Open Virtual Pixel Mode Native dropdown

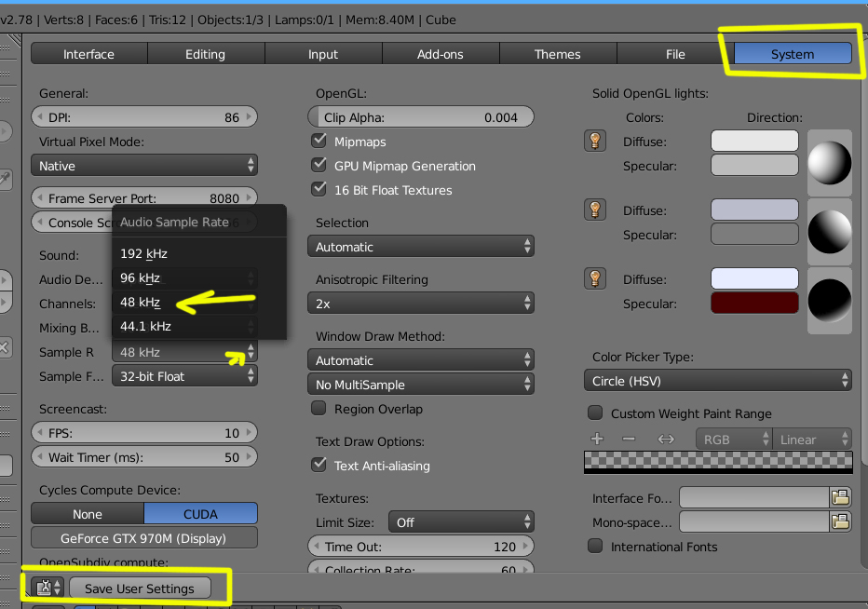pyautogui.click(x=144, y=166)
